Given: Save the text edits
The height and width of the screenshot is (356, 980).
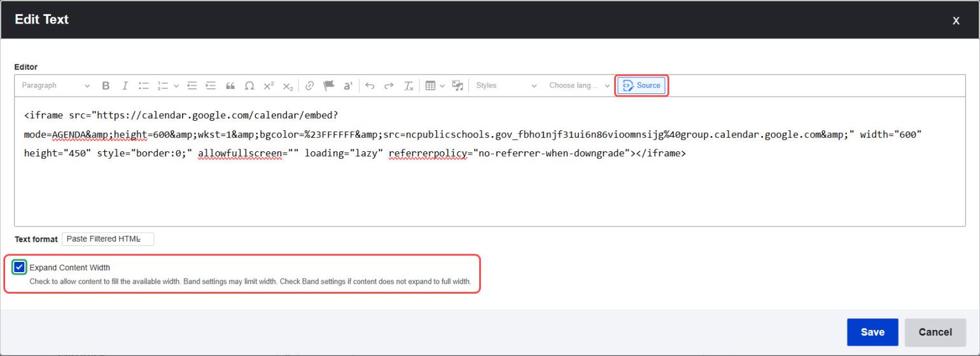Looking at the screenshot, I should (872, 332).
